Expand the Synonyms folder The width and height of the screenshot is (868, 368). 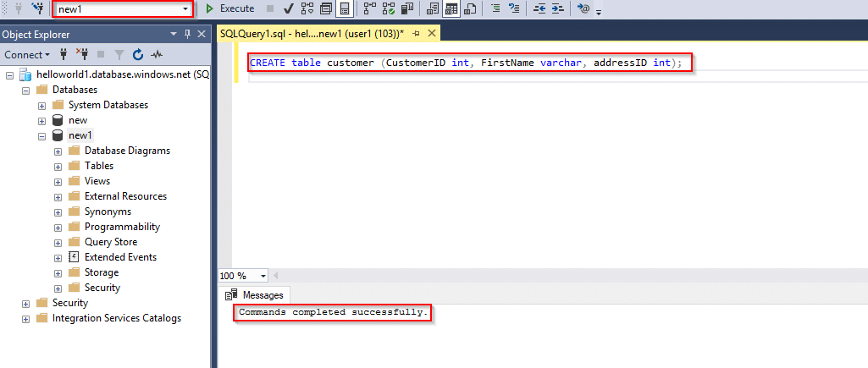(x=58, y=212)
